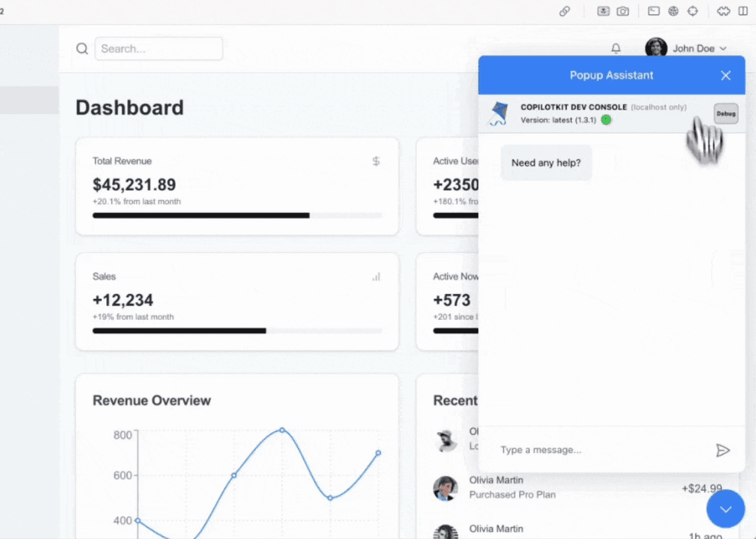Click the +573 Active Now value
The width and height of the screenshot is (756, 539).
coord(452,300)
